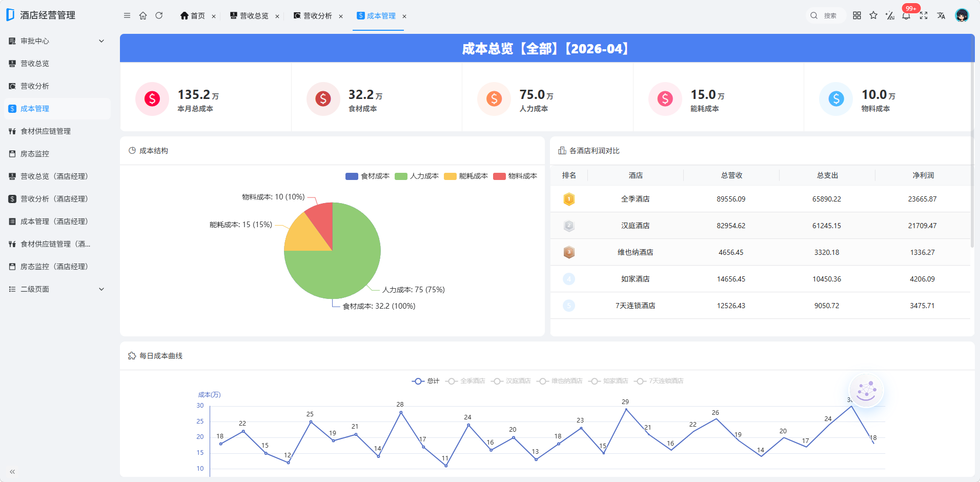Click the 净利润 column header
This screenshot has height=482, width=980.
923,175
